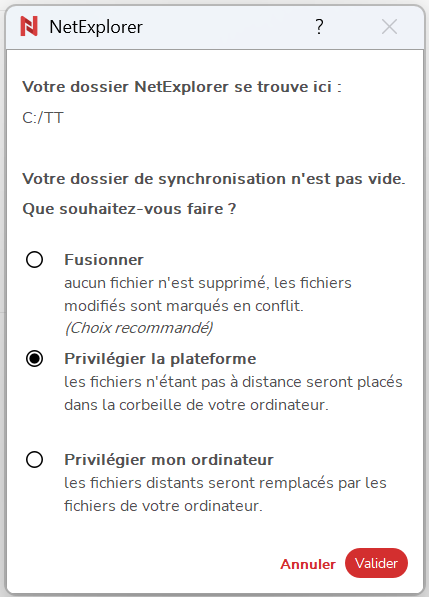Image resolution: width=429 pixels, height=597 pixels.
Task: Cancel with the Annuler link
Action: (x=308, y=564)
